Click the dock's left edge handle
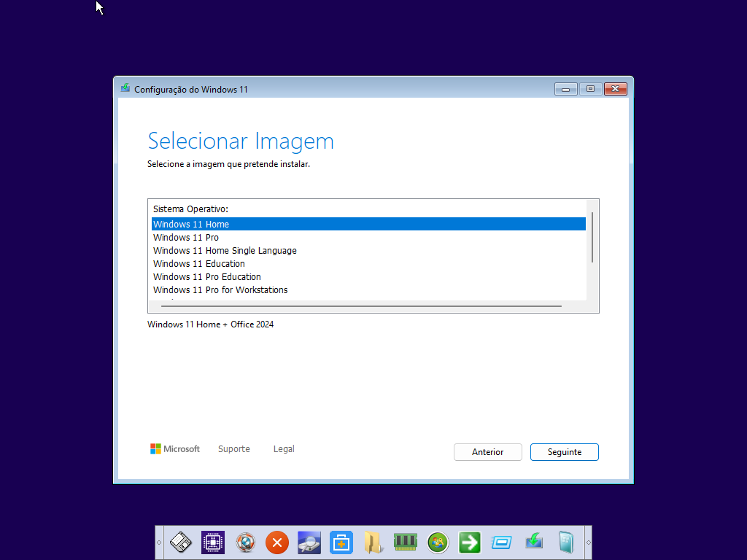The image size is (747, 560). (x=159, y=542)
